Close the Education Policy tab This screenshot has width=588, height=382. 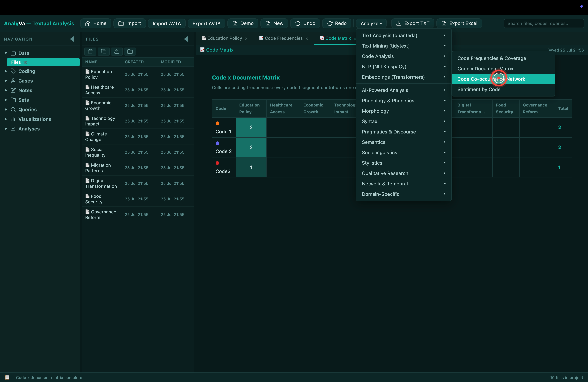pos(246,39)
